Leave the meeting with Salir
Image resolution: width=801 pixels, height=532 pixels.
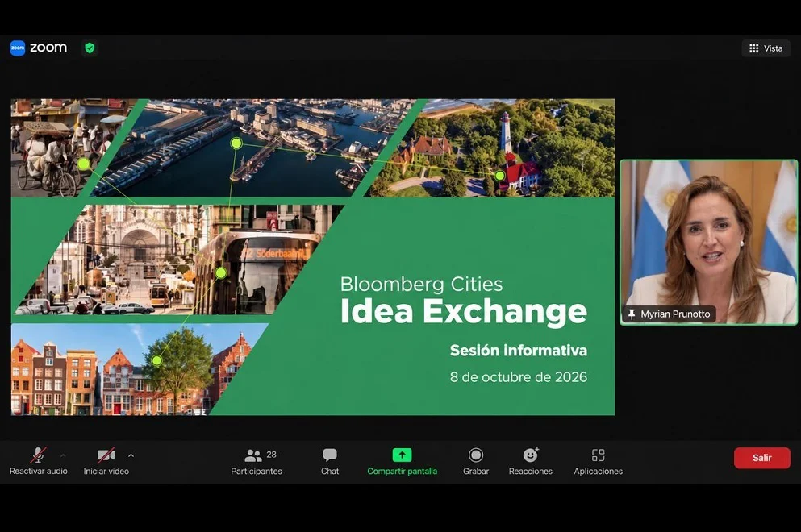click(762, 458)
